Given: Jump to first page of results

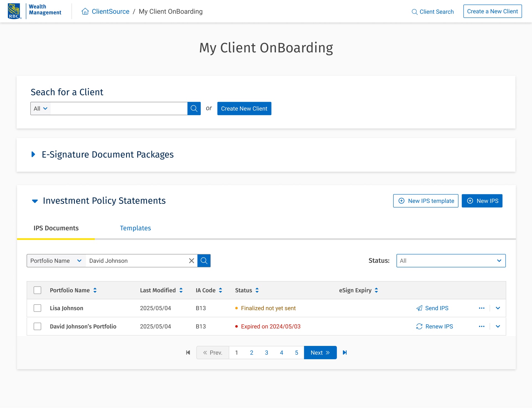Looking at the screenshot, I should click(x=188, y=353).
